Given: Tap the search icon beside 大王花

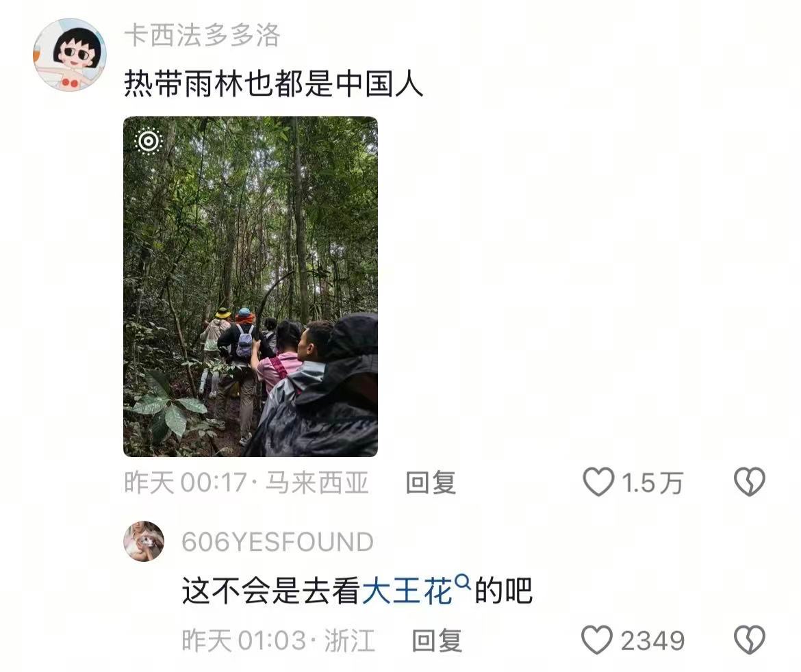Looking at the screenshot, I should coord(462,582).
